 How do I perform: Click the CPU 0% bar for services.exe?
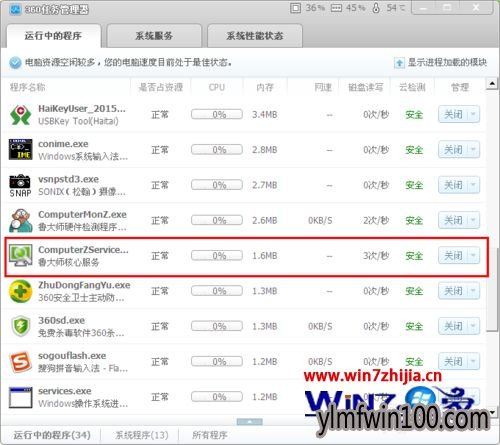[217, 397]
